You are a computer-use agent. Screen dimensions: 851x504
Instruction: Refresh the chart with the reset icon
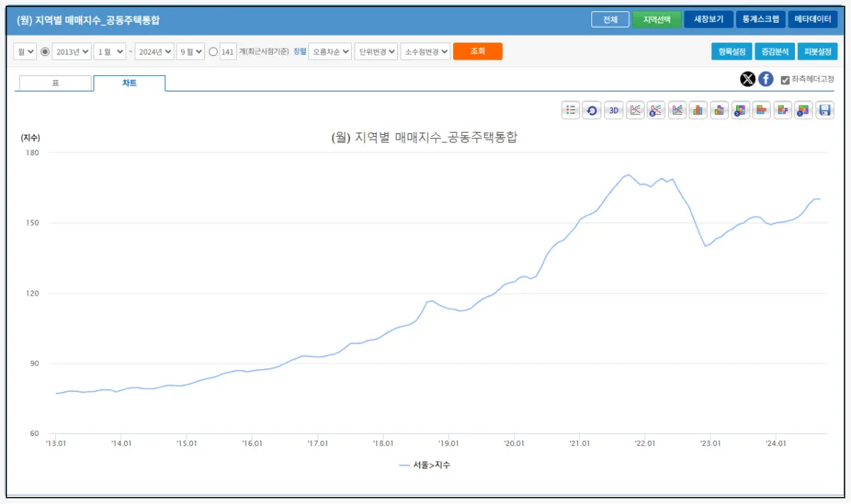(592, 110)
